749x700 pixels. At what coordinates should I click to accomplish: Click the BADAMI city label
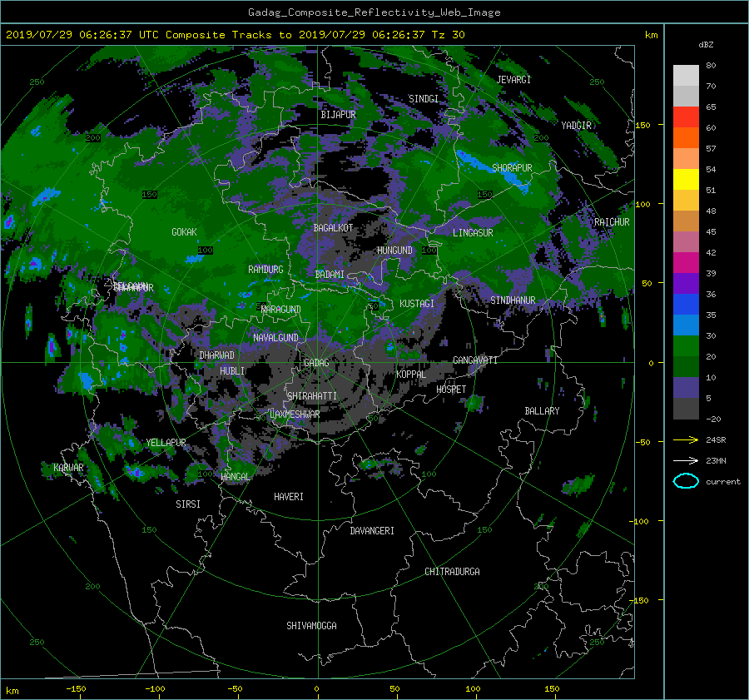(x=330, y=275)
